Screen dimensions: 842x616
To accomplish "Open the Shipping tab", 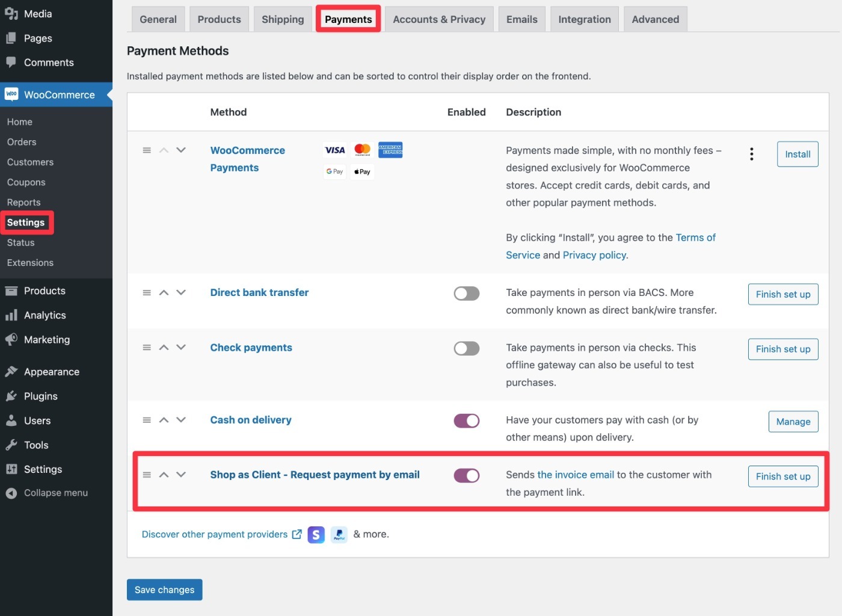I will 283,19.
